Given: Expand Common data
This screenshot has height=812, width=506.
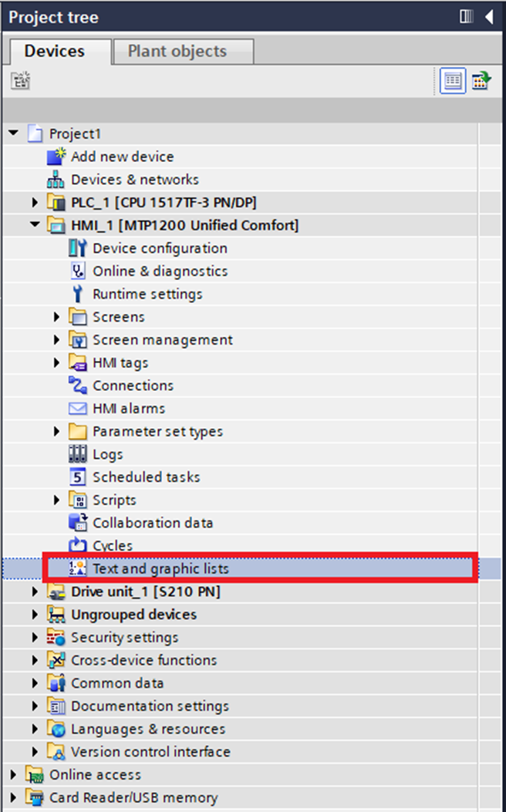Looking at the screenshot, I should coord(35,682).
